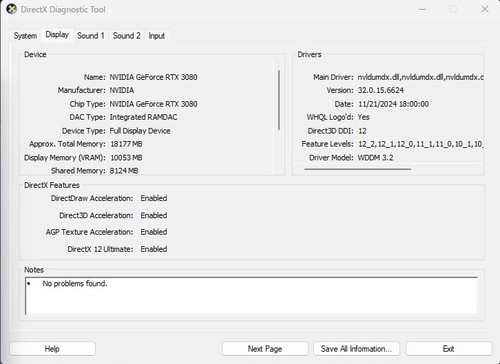
Task: Click the Full Display Device value
Action: click(140, 131)
